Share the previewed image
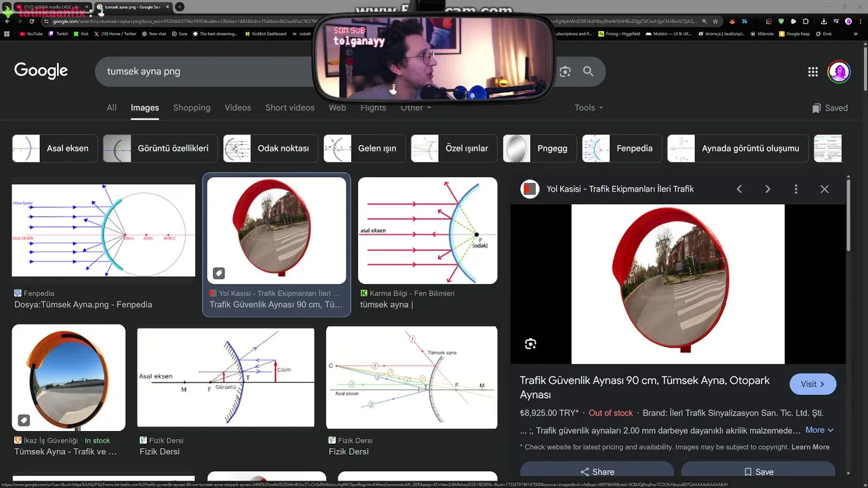Screen dimensions: 868x488 point(597,472)
